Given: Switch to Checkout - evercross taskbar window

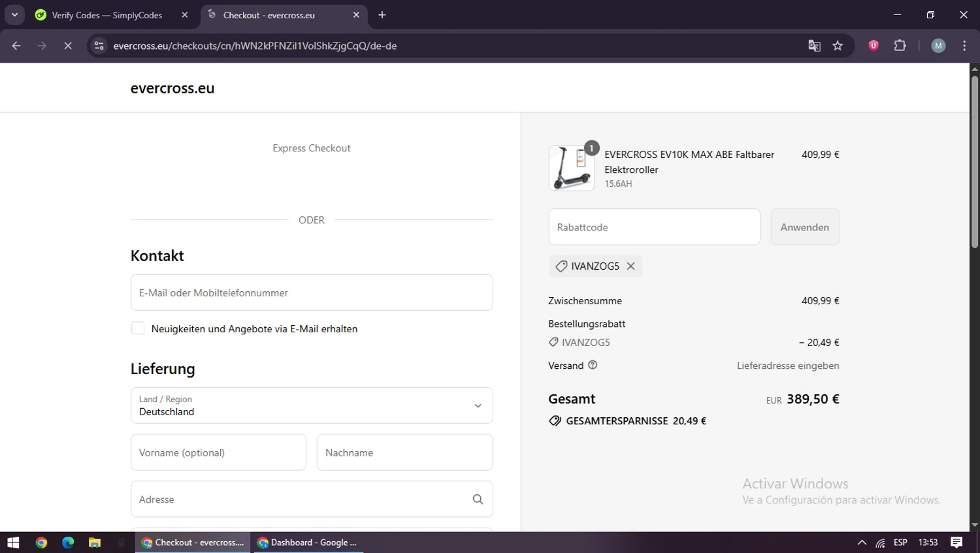Looking at the screenshot, I should (193, 543).
